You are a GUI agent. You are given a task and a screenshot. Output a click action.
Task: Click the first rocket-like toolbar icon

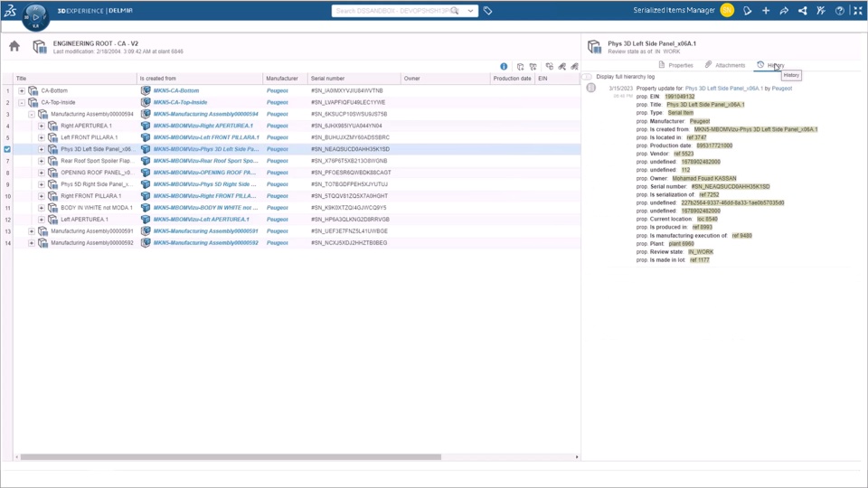pos(561,66)
